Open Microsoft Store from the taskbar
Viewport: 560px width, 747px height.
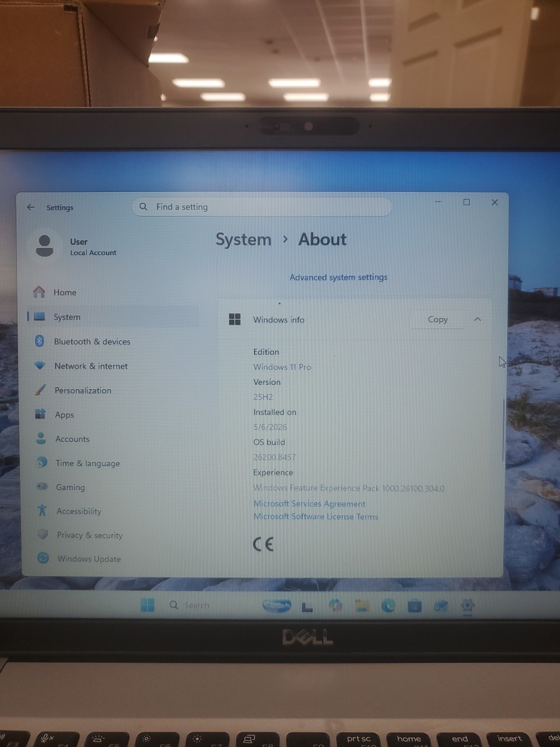tap(414, 606)
